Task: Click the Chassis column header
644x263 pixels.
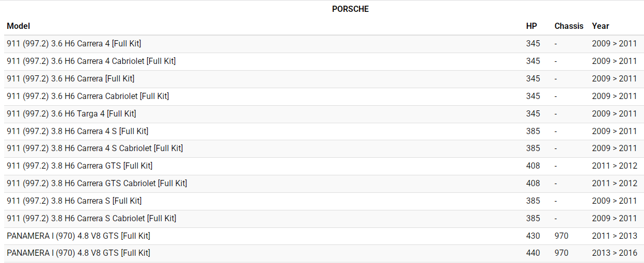Action: click(569, 26)
